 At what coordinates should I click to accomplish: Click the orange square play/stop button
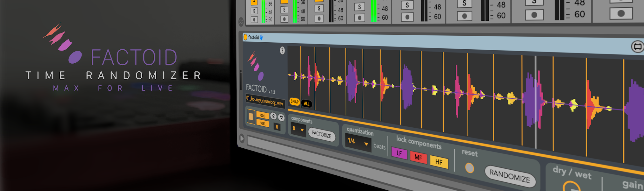pos(251,116)
